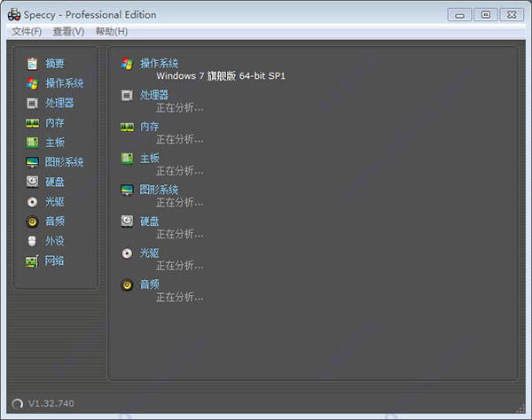Click the 处理器 CPU icon in sidebar

click(x=32, y=103)
